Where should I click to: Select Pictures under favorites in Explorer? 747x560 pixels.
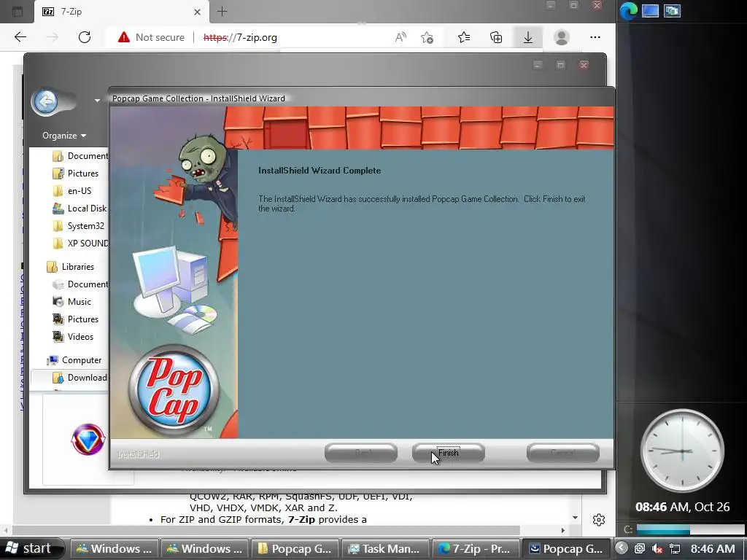tap(76, 174)
